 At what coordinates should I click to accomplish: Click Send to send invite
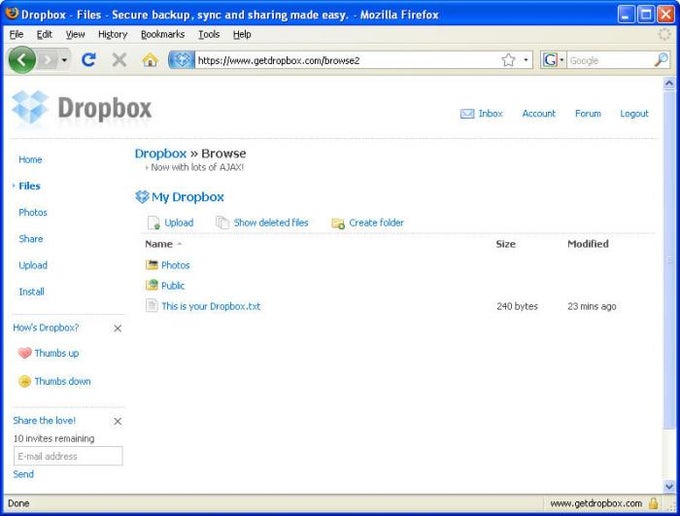(23, 474)
